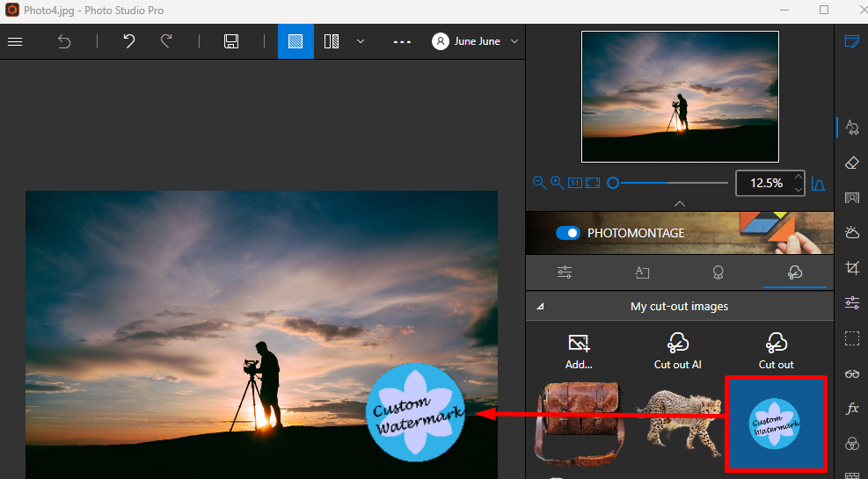Show the histogram icon

click(x=818, y=184)
